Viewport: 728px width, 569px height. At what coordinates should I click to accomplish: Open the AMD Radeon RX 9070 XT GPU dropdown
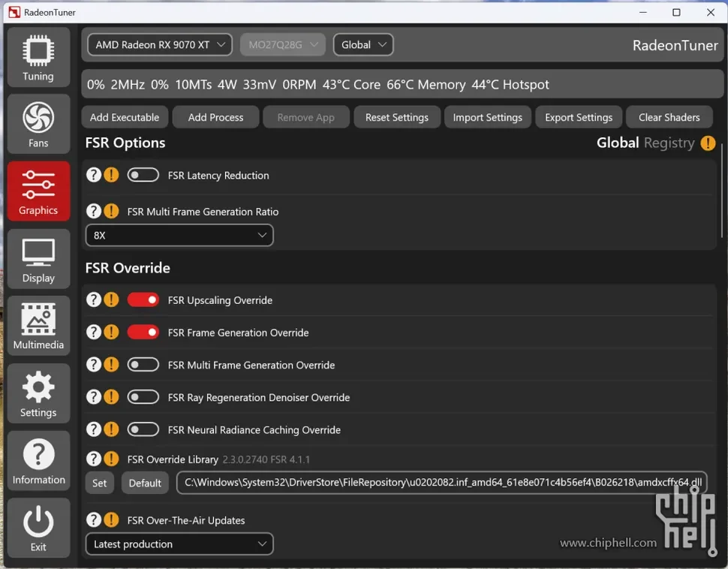pos(160,45)
